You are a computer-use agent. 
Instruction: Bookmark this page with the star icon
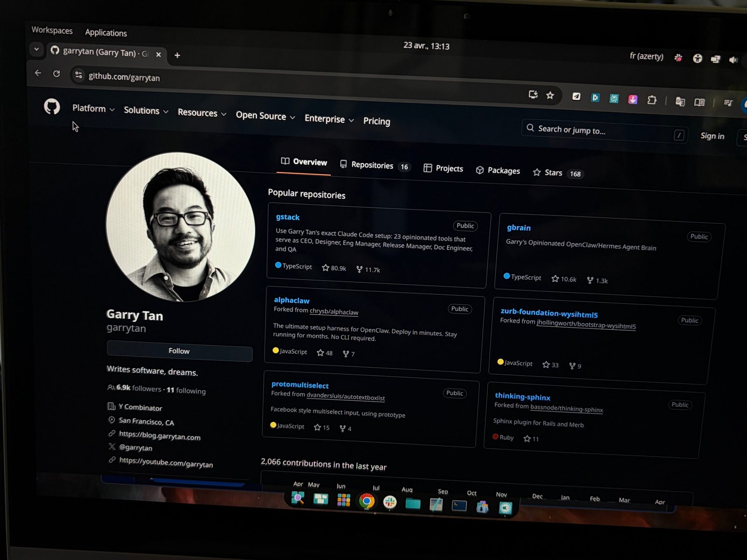tap(550, 95)
